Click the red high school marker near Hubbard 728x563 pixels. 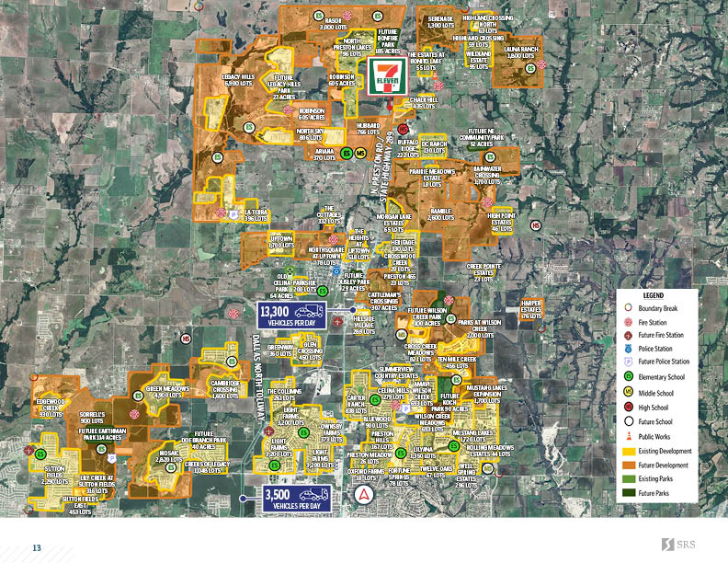tap(403, 129)
